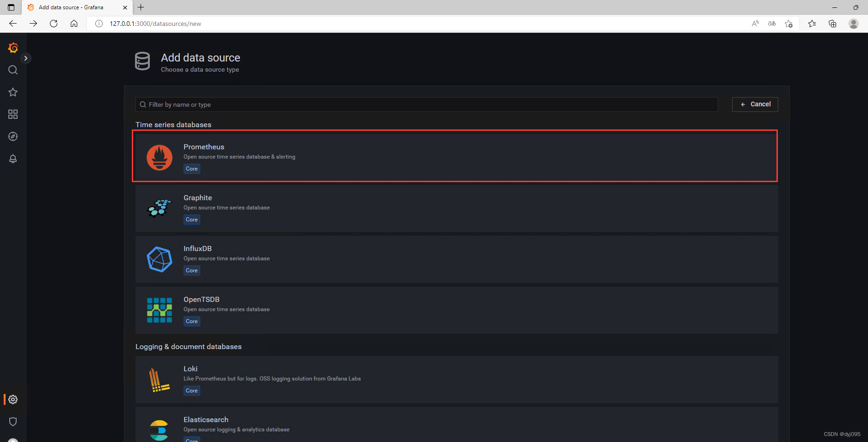
Task: Open the browser Collections icon
Action: pyautogui.click(x=832, y=24)
